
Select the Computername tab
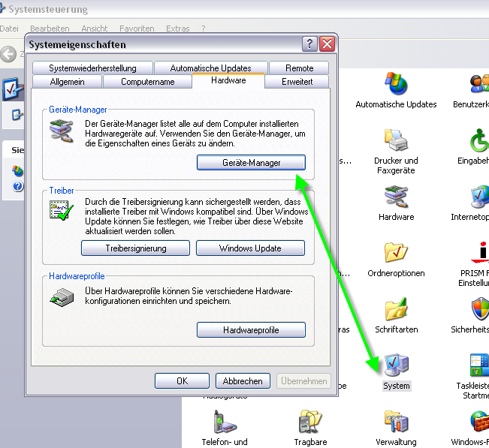[147, 82]
